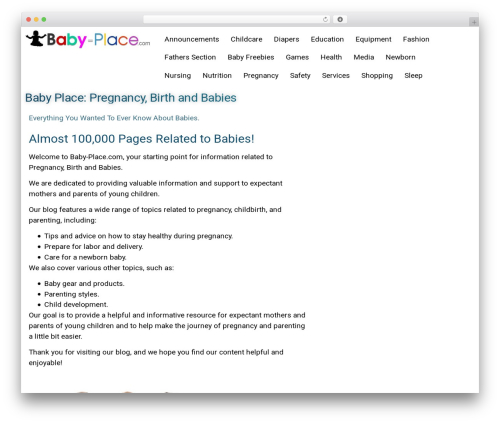This screenshot has height=423, width=500.
Task: Go to Baby Freebies
Action: [251, 57]
